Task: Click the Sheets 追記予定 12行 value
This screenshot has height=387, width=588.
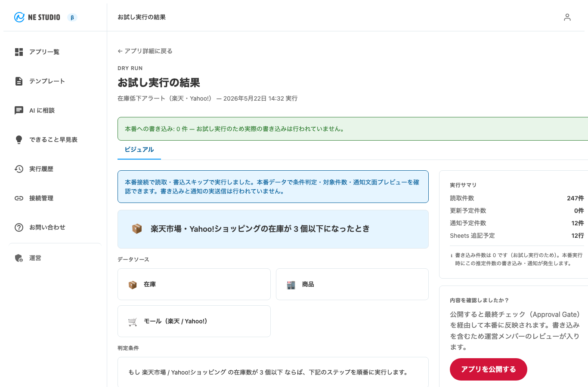Action: tap(578, 236)
